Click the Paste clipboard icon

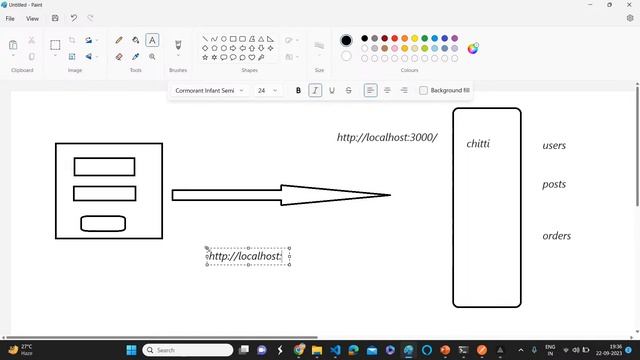[13, 44]
